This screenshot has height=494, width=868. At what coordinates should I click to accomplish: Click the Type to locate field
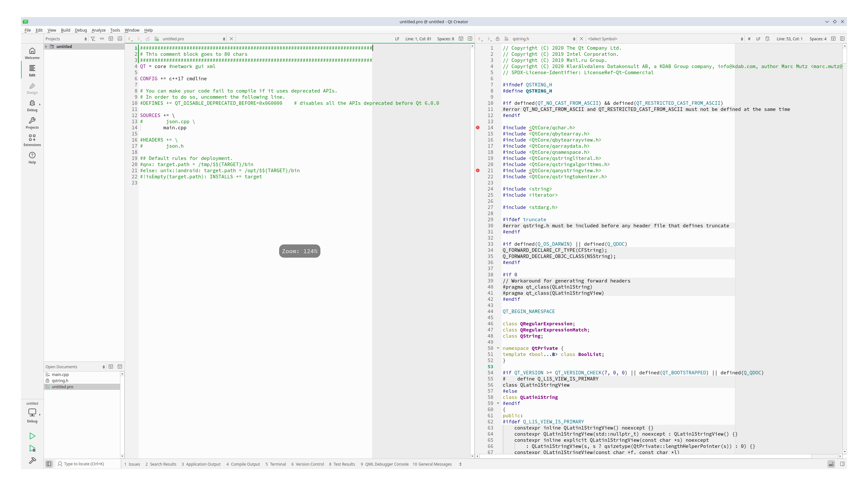tap(87, 464)
